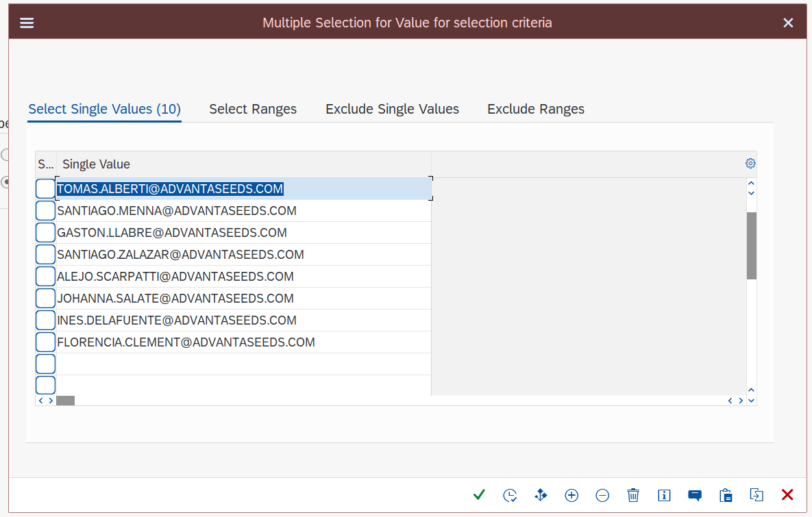Insert a line with the plus icon
The width and height of the screenshot is (812, 517).
tap(571, 495)
